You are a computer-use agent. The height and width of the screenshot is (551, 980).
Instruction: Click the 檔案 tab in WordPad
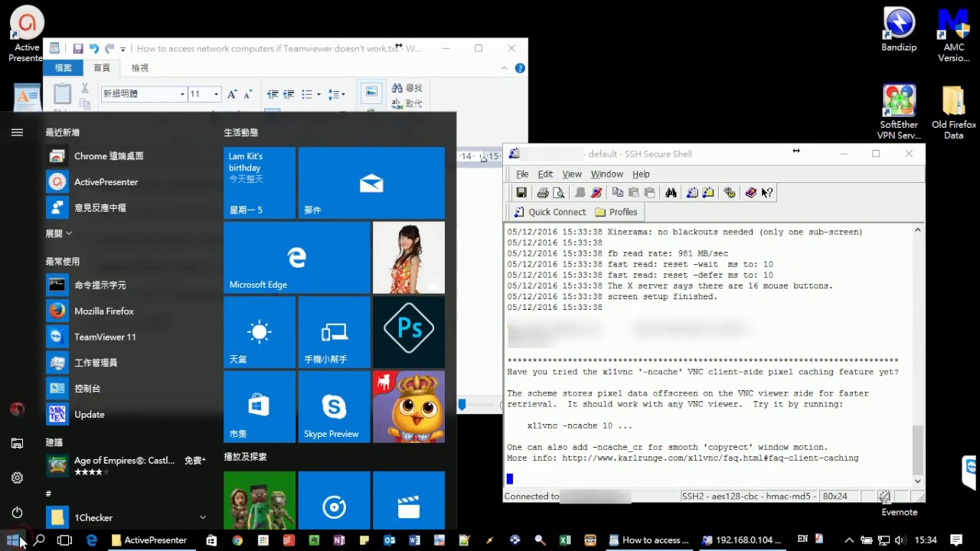64,68
